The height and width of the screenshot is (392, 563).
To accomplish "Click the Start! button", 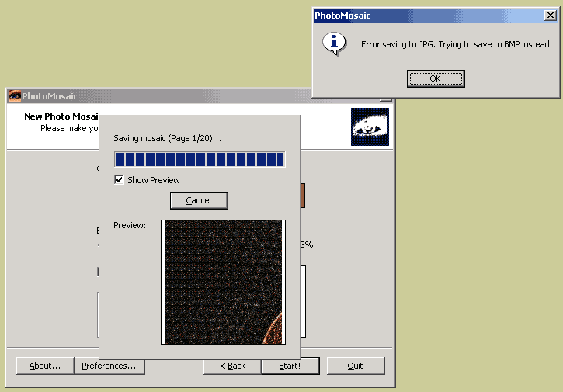I will pyautogui.click(x=290, y=366).
